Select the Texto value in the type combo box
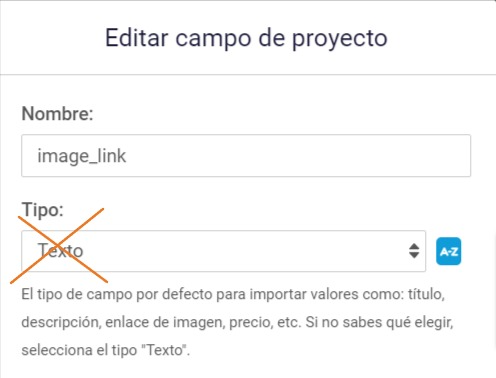Viewport: 496px width, 378px height. pyautogui.click(x=60, y=251)
